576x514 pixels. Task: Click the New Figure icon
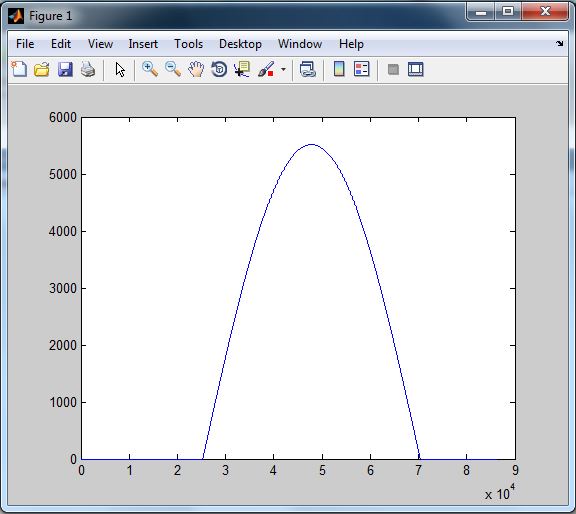[19, 69]
